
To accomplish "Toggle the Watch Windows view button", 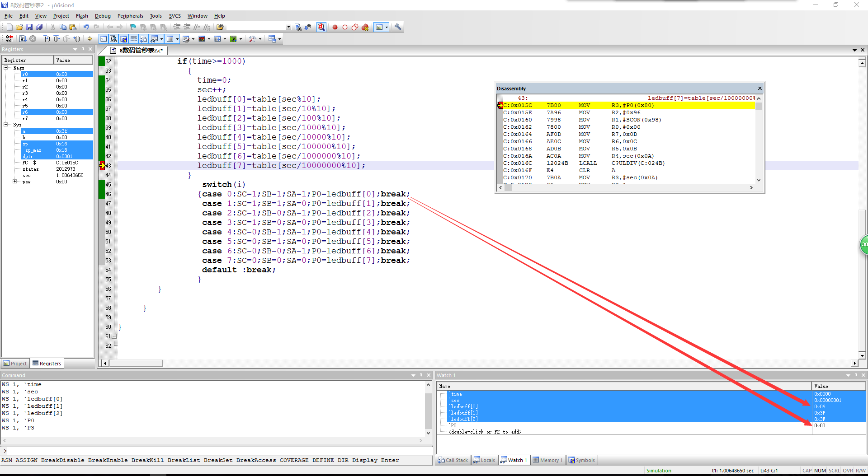I will tap(154, 39).
